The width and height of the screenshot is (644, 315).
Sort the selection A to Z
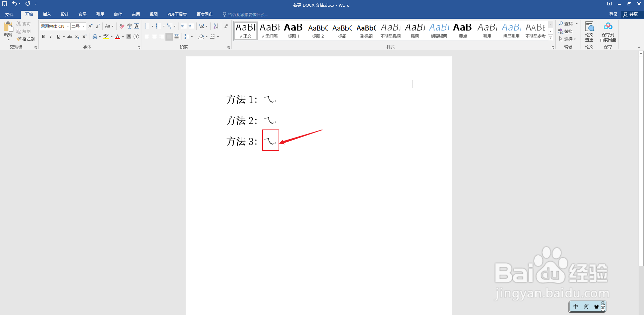[216, 26]
